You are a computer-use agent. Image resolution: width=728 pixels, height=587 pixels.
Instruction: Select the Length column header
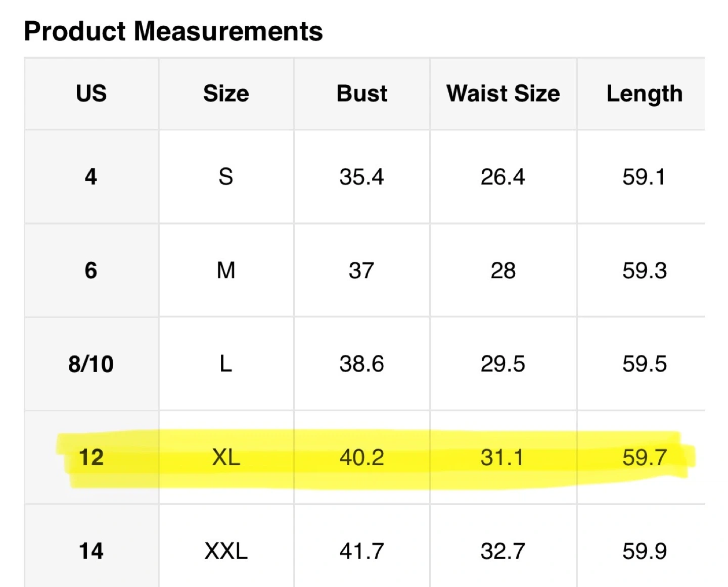645,94
